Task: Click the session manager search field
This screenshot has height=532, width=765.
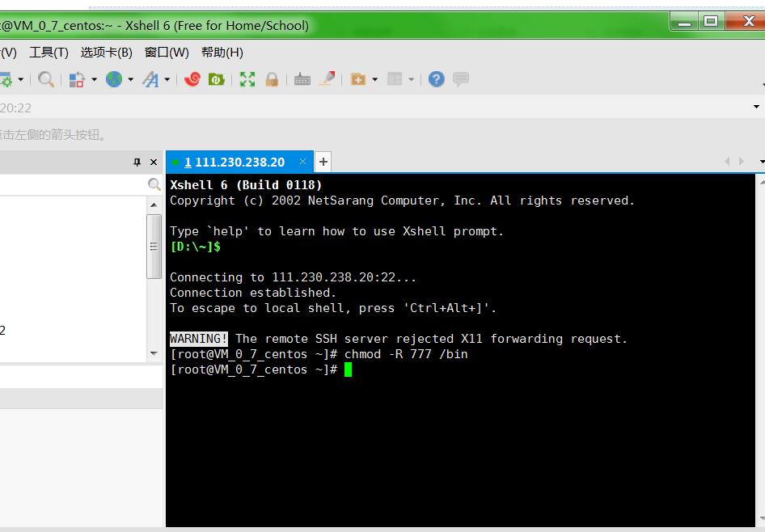Action: pyautogui.click(x=73, y=185)
